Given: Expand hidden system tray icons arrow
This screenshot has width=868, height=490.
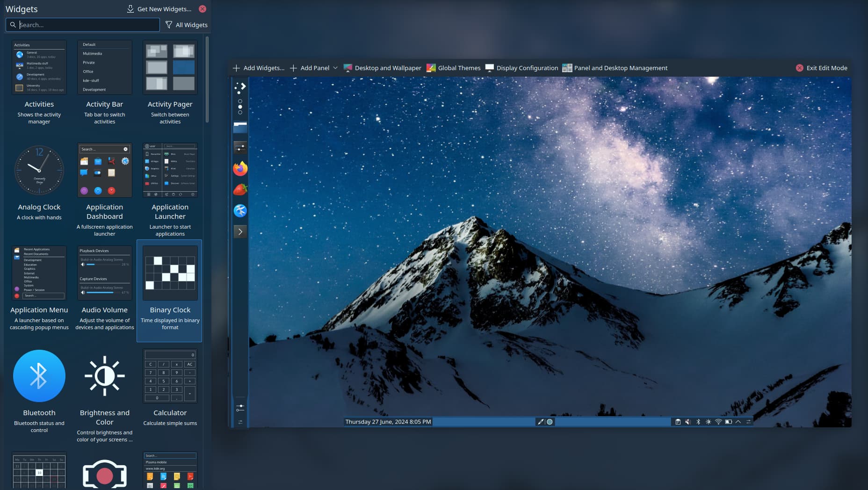Looking at the screenshot, I should pos(738,422).
